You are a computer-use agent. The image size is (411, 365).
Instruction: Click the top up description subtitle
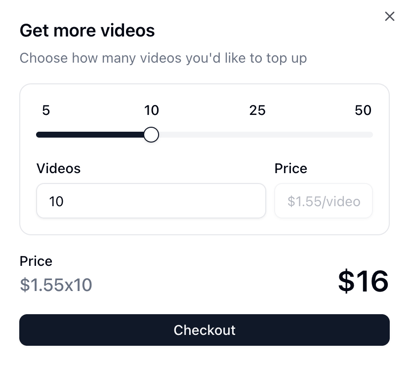point(163,58)
